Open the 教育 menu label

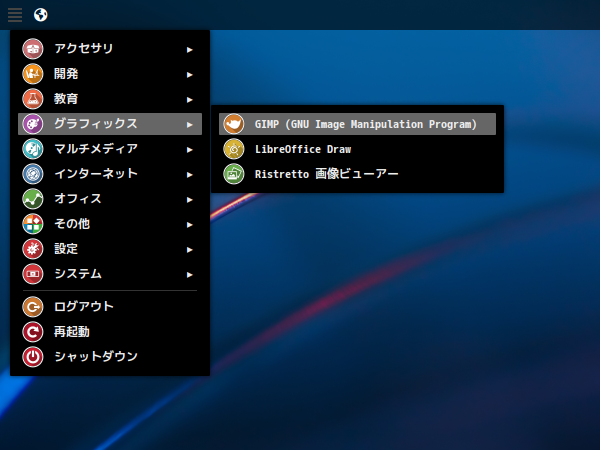[x=66, y=99]
